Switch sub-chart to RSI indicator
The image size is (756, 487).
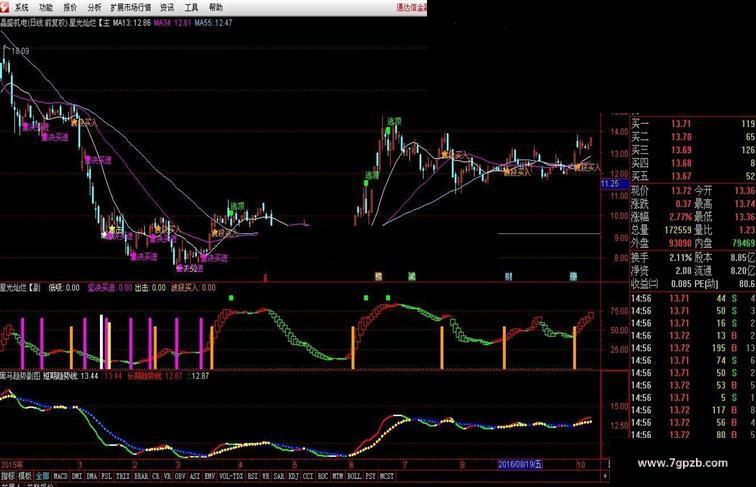[253, 476]
